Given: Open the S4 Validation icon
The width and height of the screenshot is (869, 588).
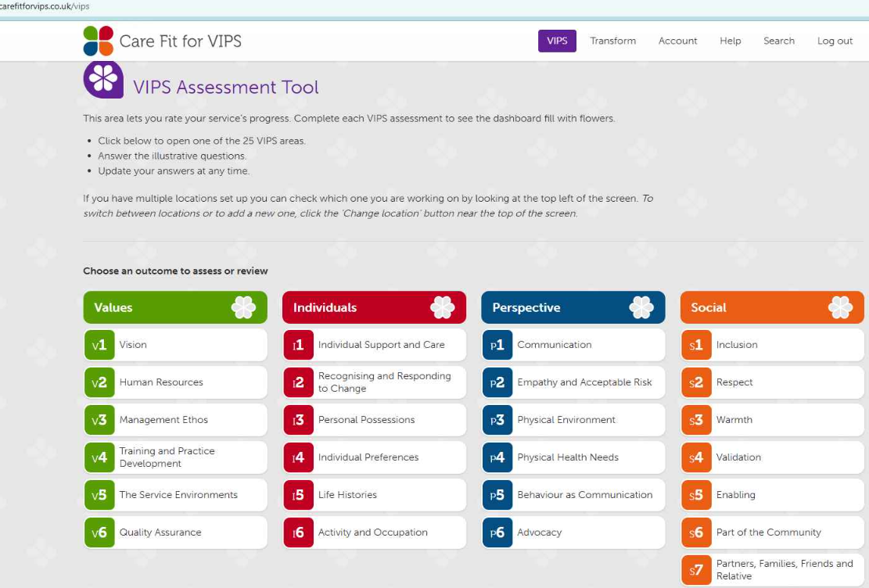Looking at the screenshot, I should point(697,457).
